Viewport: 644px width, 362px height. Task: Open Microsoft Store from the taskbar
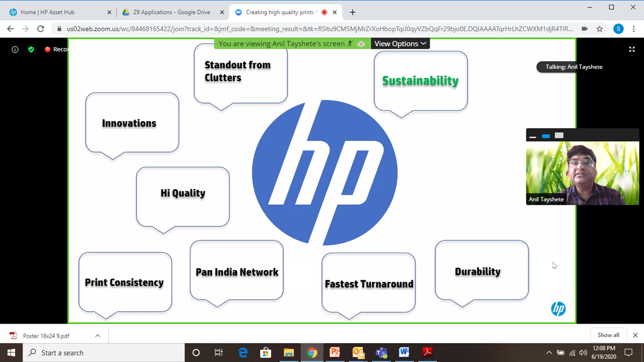[x=266, y=352]
